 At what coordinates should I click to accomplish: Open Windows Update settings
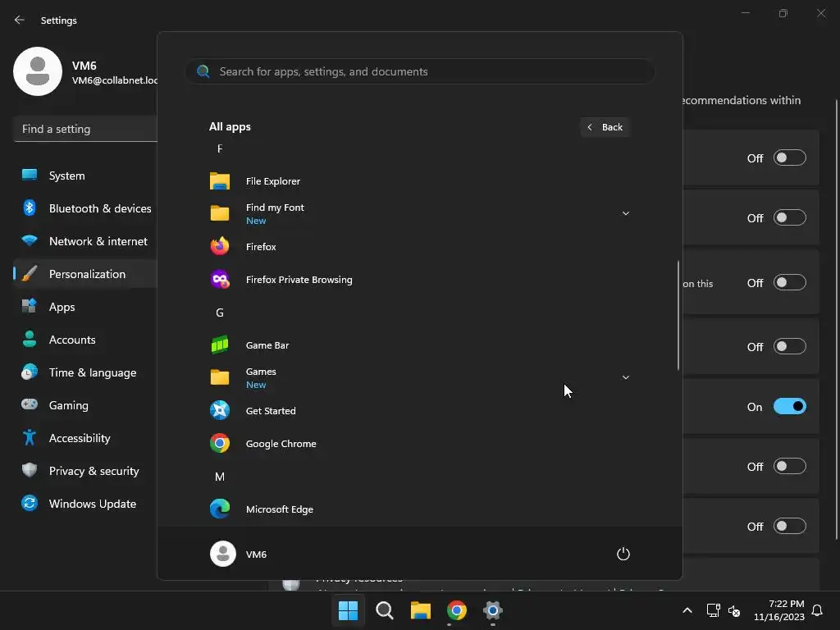coord(85,504)
